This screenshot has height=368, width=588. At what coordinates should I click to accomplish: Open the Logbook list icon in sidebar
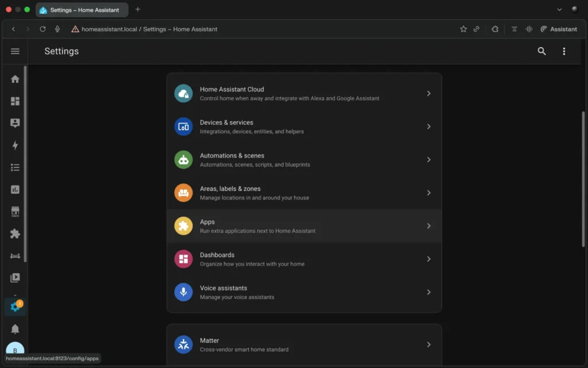click(15, 167)
